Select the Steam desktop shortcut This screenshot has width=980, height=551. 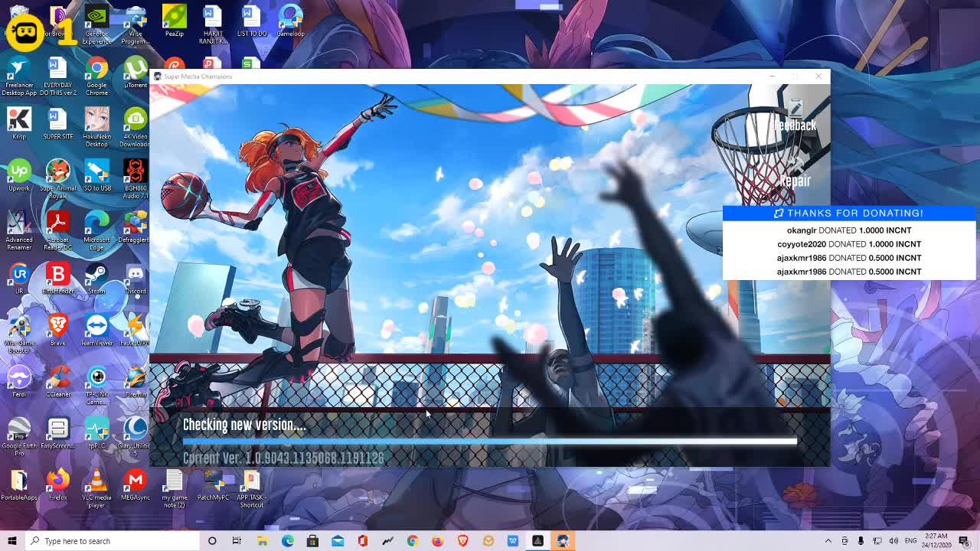[96, 279]
